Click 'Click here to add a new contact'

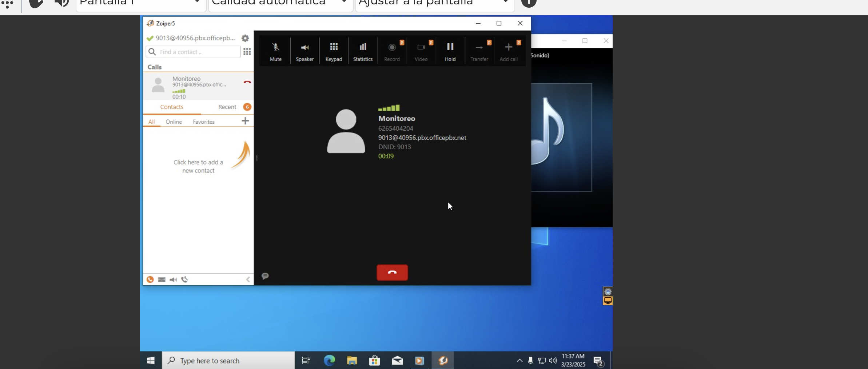pos(198,166)
